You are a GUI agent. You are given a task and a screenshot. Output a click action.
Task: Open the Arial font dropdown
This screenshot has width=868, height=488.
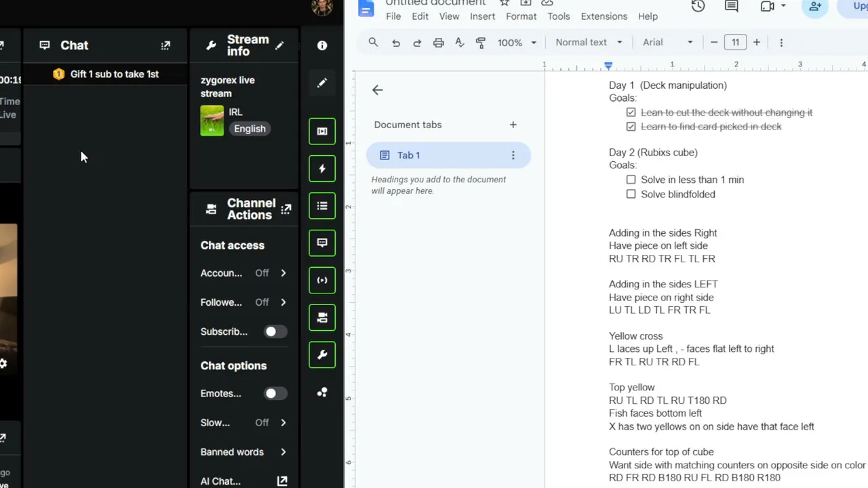667,42
